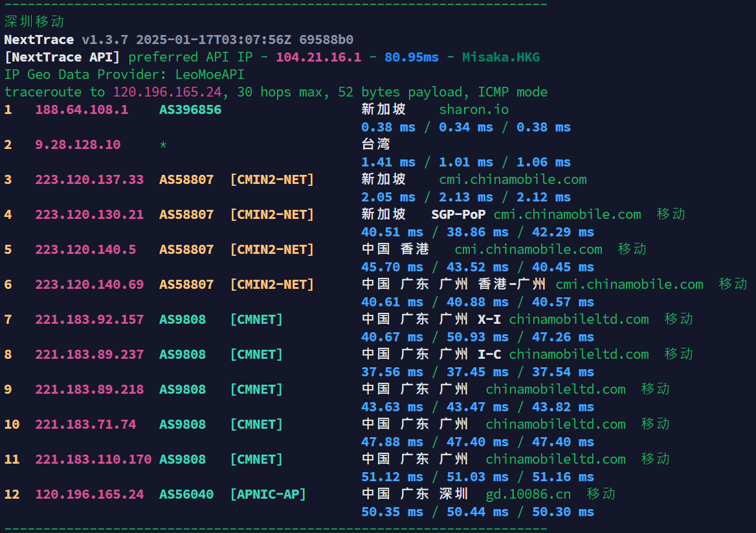Click 台湾 location on hop 2

click(375, 144)
